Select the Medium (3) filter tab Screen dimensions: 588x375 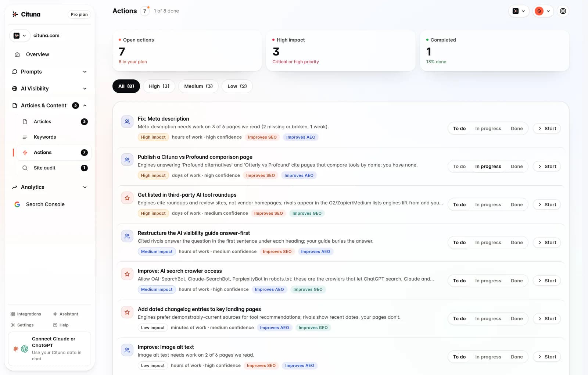(x=198, y=86)
